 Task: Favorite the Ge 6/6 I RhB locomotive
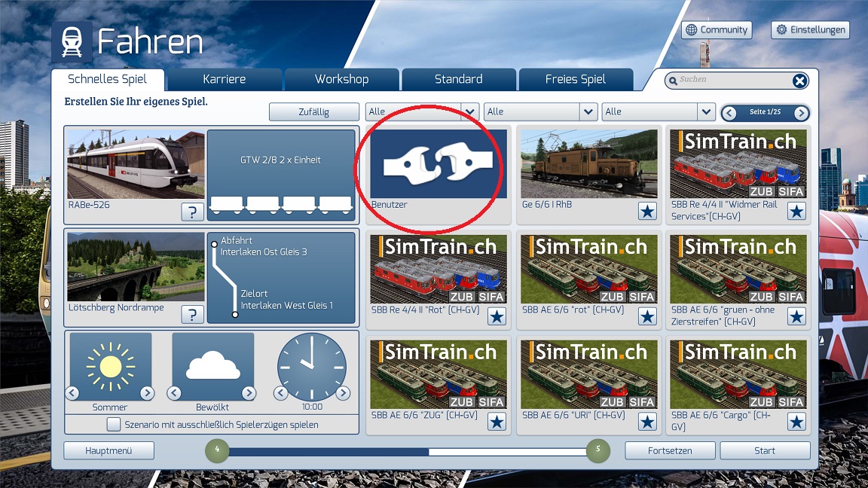click(x=647, y=212)
